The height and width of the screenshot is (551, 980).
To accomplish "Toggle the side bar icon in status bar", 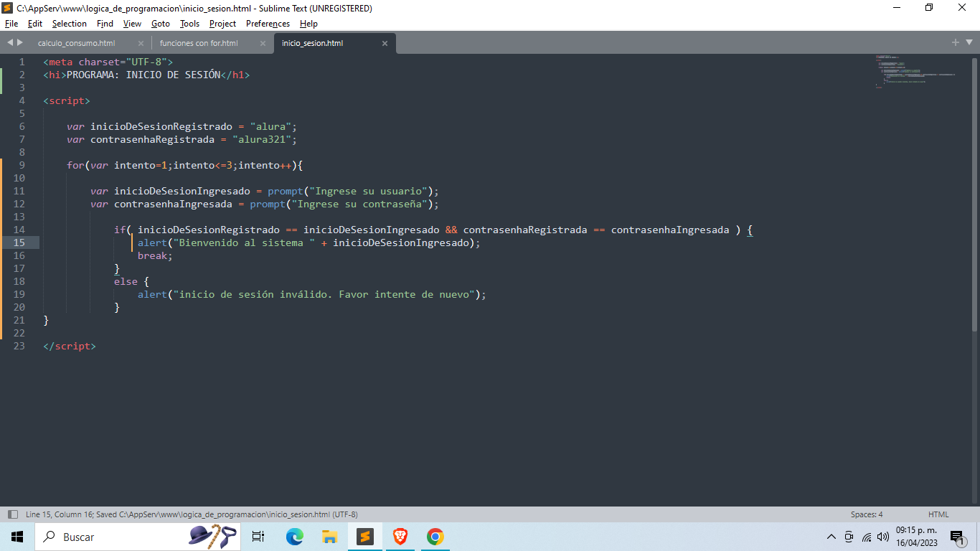I will click(12, 514).
